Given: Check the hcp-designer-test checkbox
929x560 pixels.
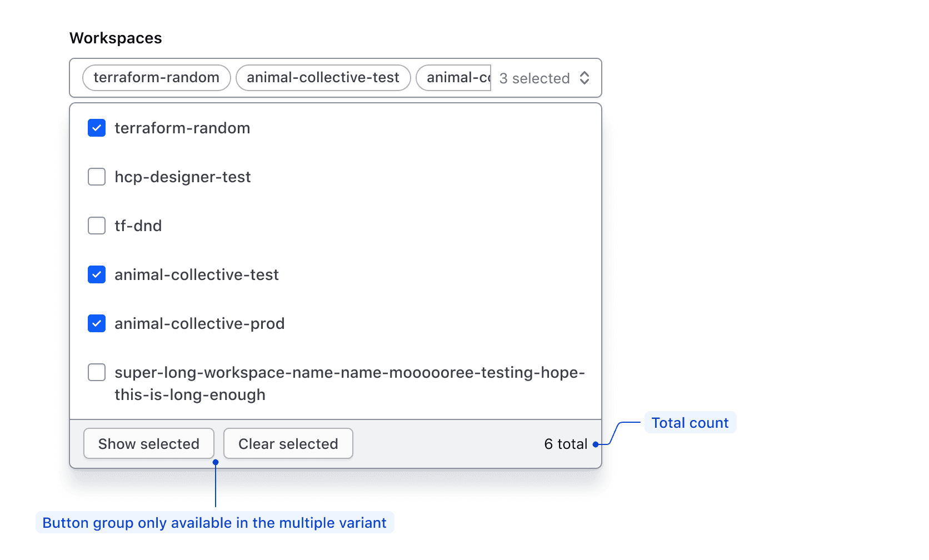Looking at the screenshot, I should pyautogui.click(x=96, y=177).
